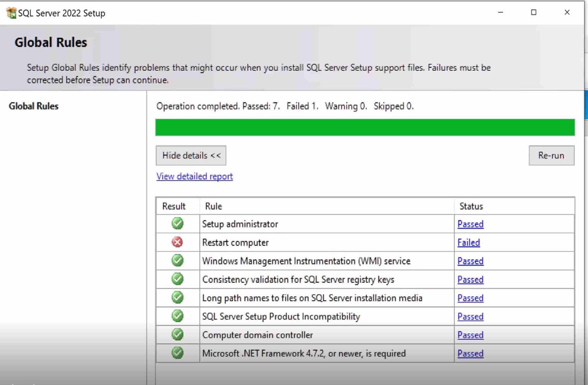Select the Restart computer rule row
The image size is (588, 385).
235,242
